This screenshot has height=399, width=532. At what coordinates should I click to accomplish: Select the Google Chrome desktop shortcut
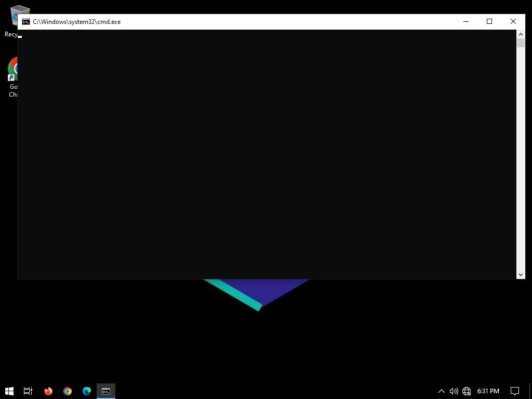coord(12,70)
